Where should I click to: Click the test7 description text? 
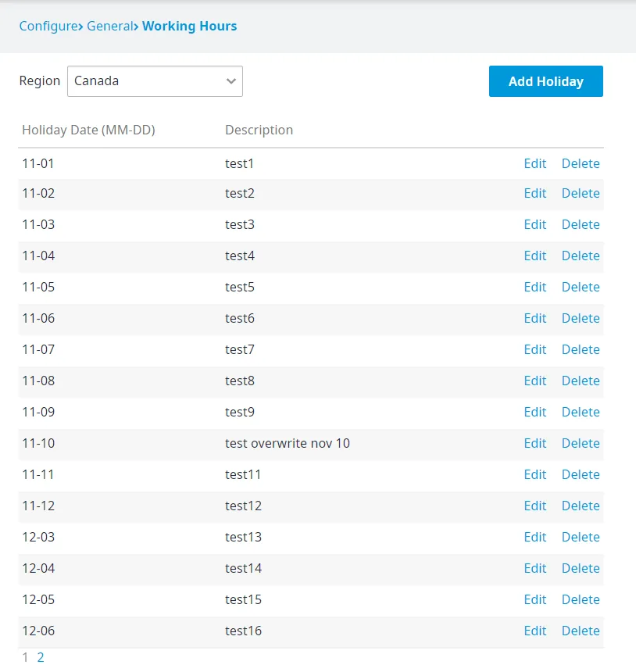(240, 350)
